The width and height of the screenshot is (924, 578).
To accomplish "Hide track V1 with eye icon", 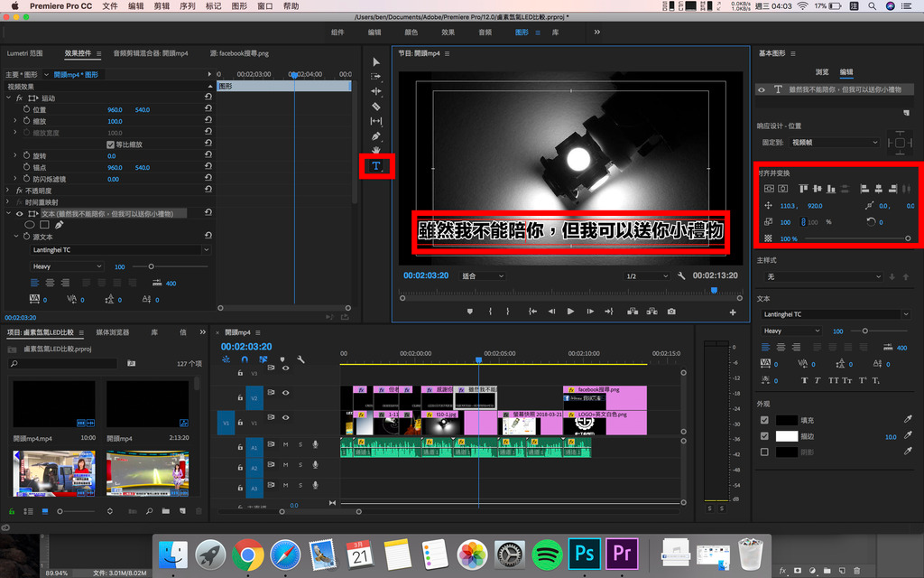I will [x=286, y=417].
